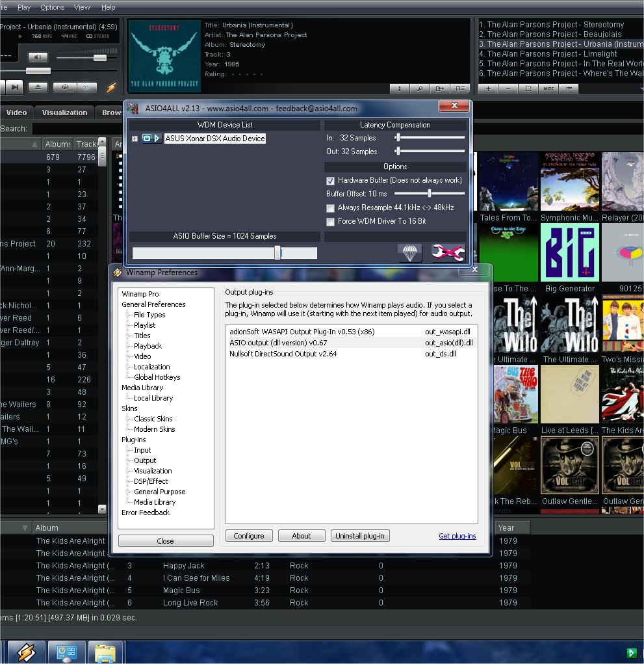
Task: Enable Always Resample 44.1kHz <-> 48kHz
Action: tap(331, 208)
